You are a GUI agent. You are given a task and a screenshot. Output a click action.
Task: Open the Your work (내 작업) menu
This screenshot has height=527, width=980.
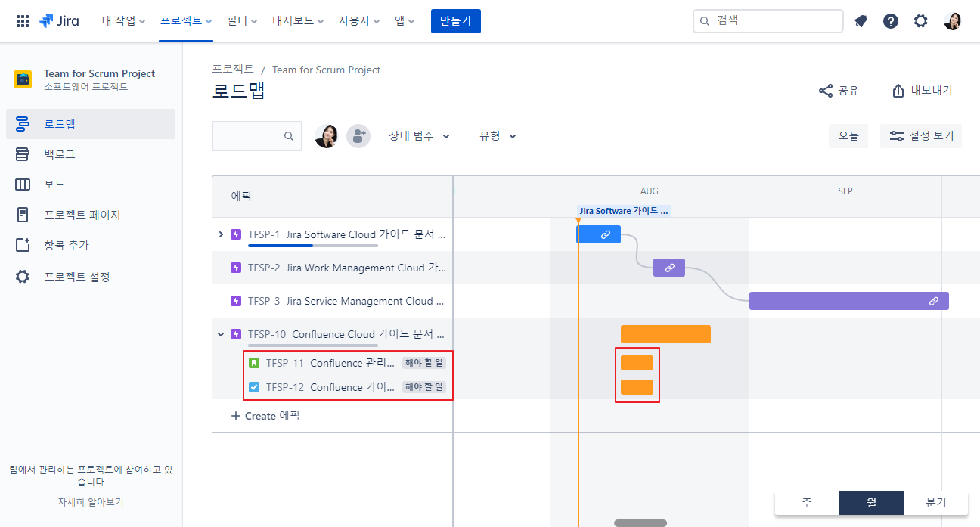click(123, 21)
